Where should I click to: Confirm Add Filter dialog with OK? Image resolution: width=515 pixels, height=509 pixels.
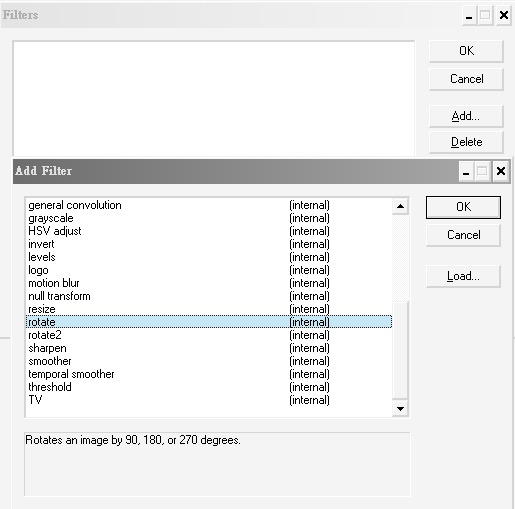click(463, 207)
